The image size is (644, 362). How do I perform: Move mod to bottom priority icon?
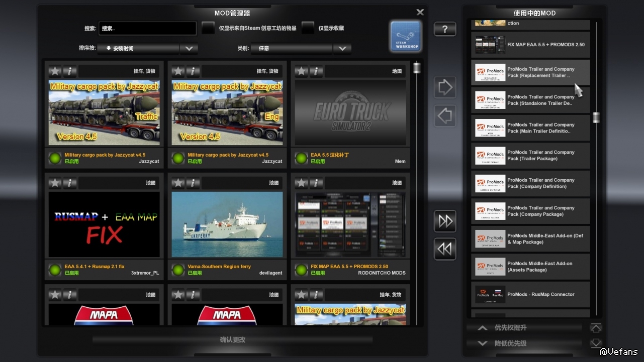(596, 343)
